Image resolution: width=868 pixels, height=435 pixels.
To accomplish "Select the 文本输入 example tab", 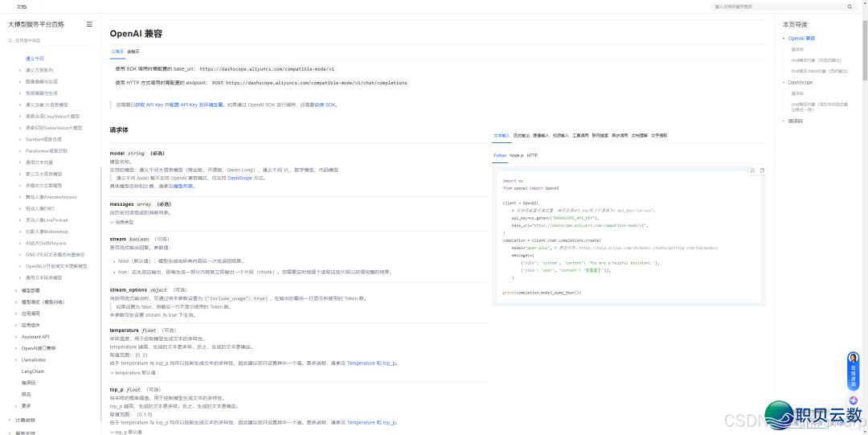I will (502, 135).
